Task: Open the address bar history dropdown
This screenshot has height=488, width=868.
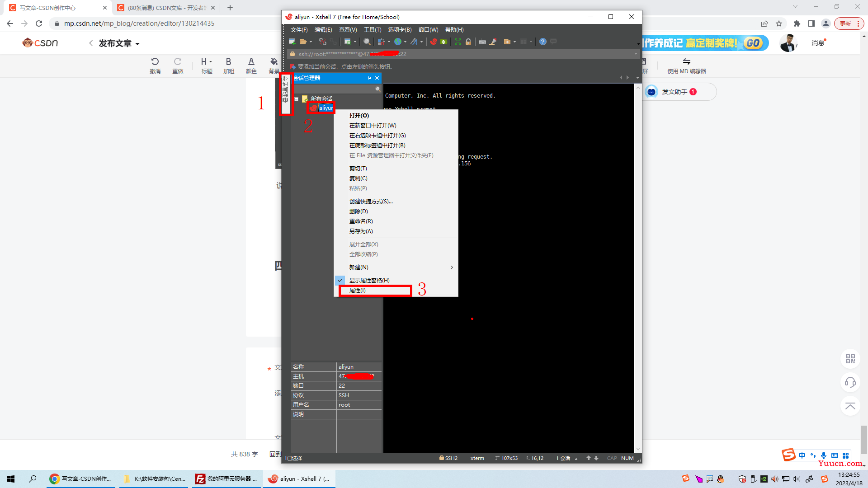Action: (x=636, y=54)
